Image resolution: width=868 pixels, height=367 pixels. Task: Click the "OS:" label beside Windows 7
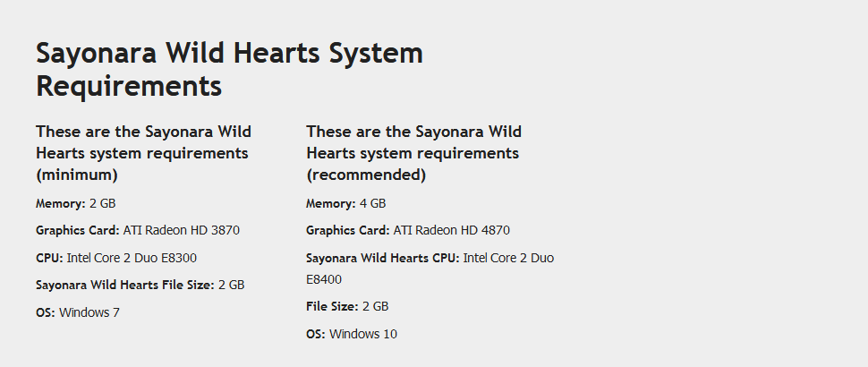point(46,312)
